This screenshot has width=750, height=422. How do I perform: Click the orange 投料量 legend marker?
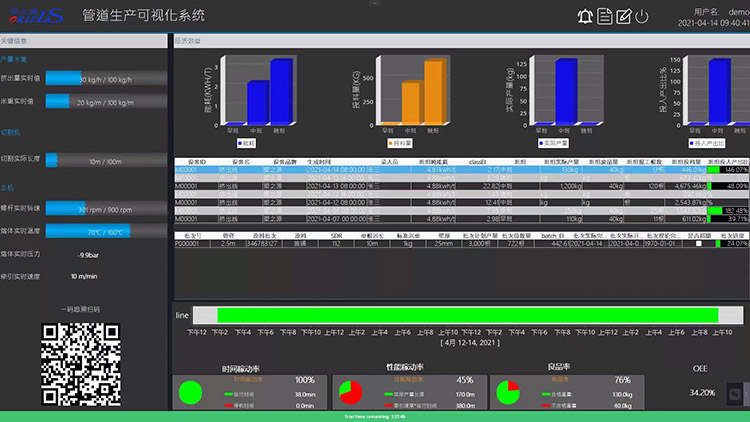[391, 143]
